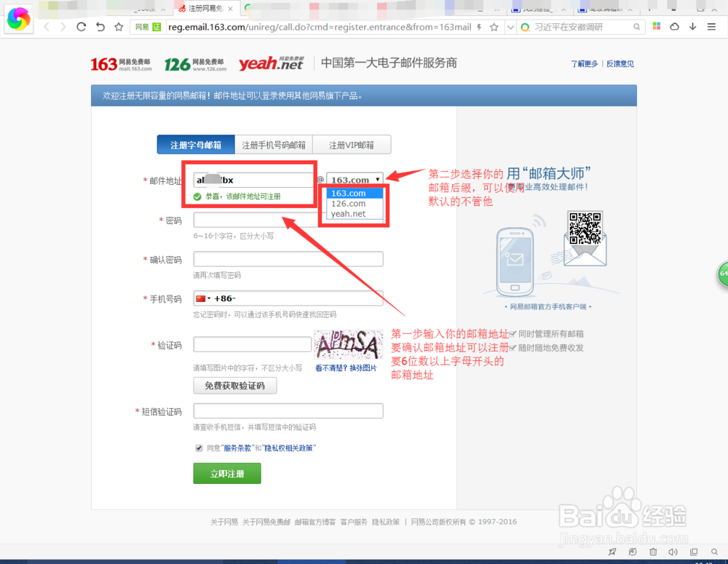The height and width of the screenshot is (564, 728).
Task: Click the undo/restore closed tab icon
Action: pyautogui.click(x=100, y=27)
